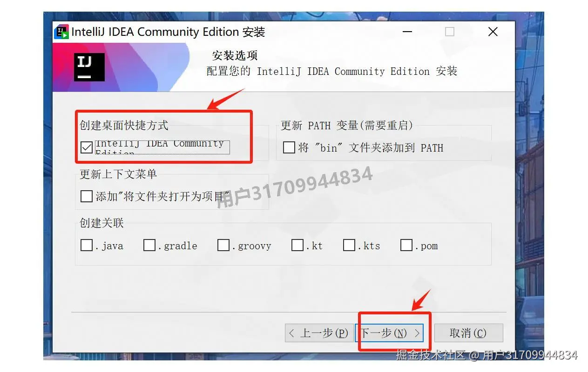588x372 pixels.
Task: Check the .java file association
Action: click(x=86, y=245)
